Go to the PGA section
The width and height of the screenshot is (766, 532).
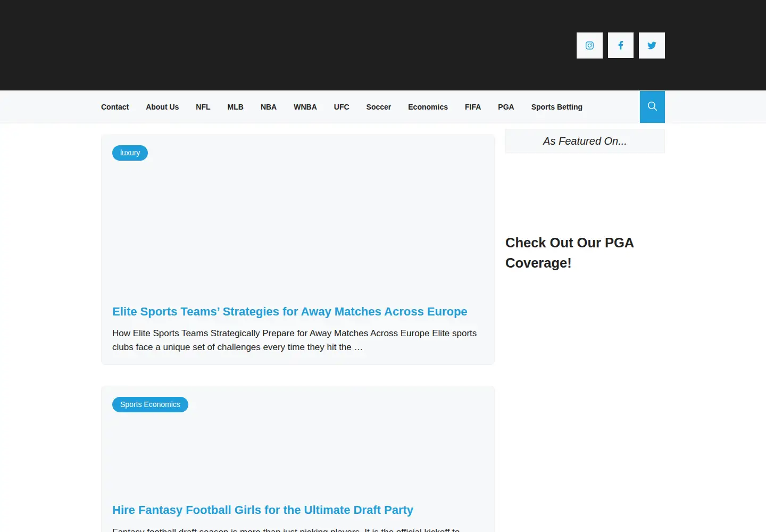click(506, 107)
